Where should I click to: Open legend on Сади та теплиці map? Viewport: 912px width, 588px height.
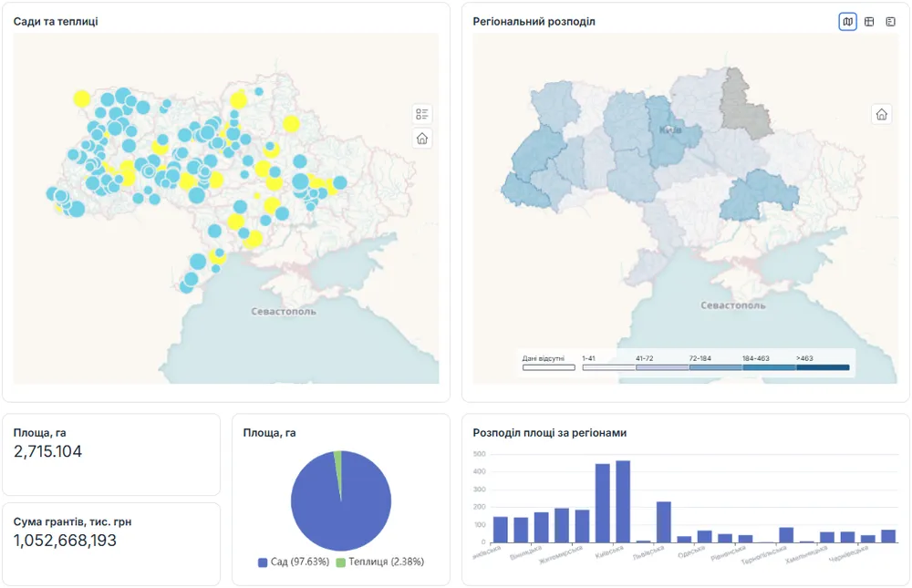pyautogui.click(x=421, y=113)
